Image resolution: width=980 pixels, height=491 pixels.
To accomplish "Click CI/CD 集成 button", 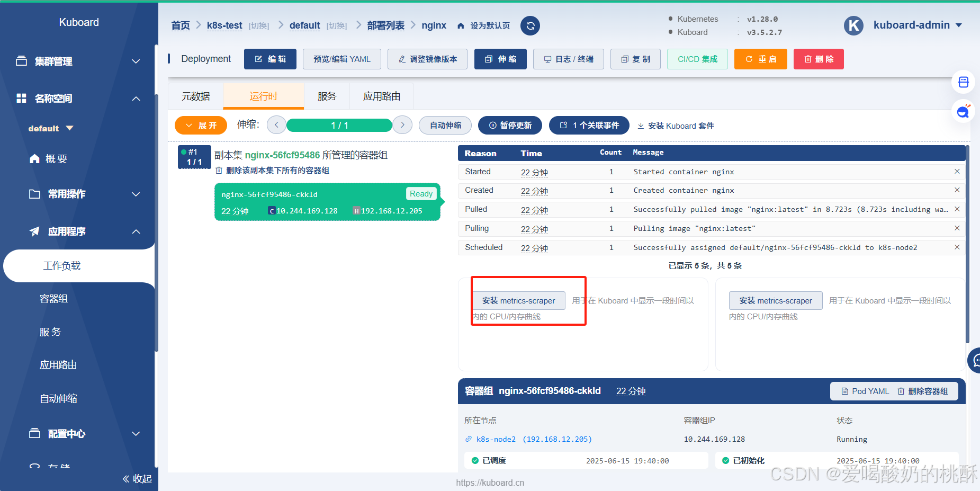I will 697,59.
